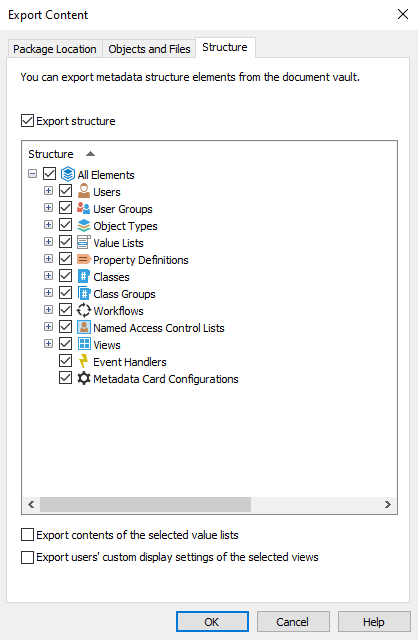418x641 pixels.
Task: Click the Help button
Action: pyautogui.click(x=374, y=622)
